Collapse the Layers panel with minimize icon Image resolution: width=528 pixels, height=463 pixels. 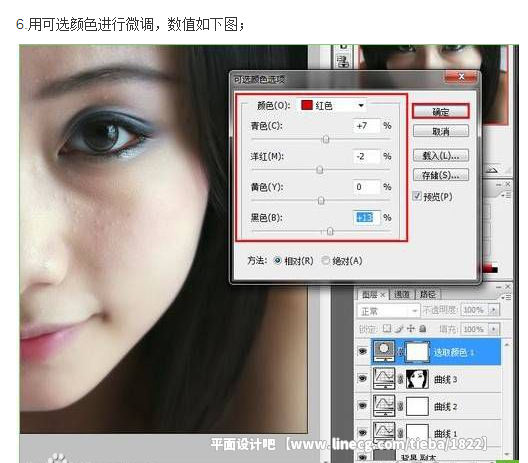point(499,287)
